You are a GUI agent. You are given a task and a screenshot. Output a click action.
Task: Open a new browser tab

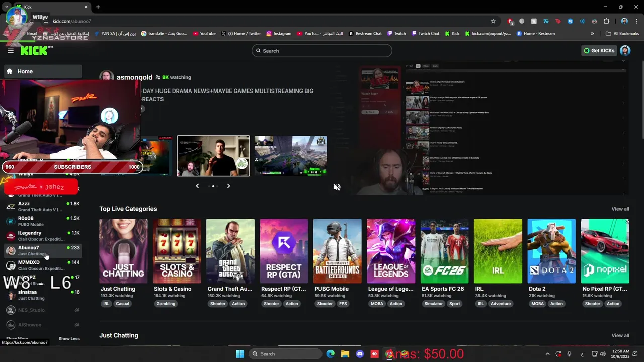click(x=98, y=7)
